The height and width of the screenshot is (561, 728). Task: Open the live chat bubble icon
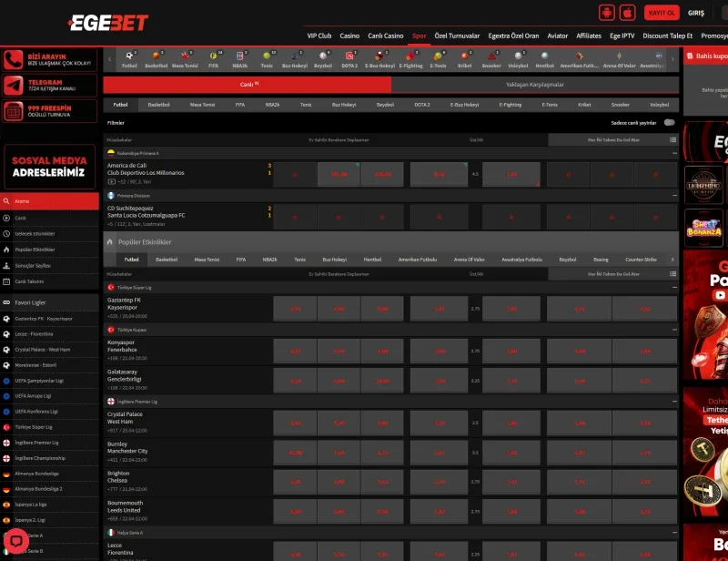click(x=16, y=541)
